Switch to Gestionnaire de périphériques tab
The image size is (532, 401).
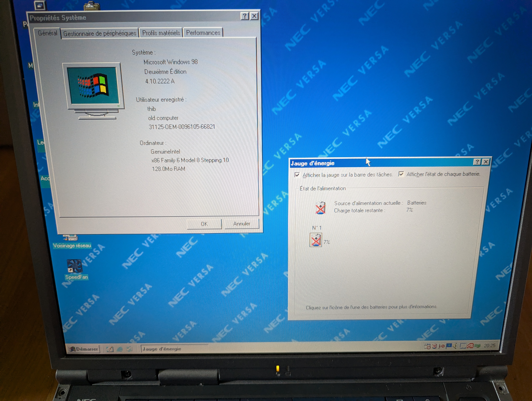pos(100,33)
